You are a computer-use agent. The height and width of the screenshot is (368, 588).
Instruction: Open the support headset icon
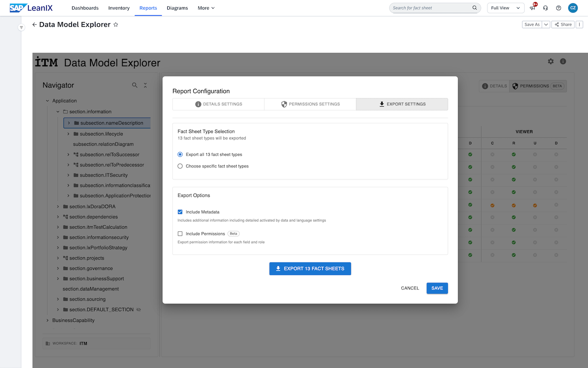(x=546, y=8)
